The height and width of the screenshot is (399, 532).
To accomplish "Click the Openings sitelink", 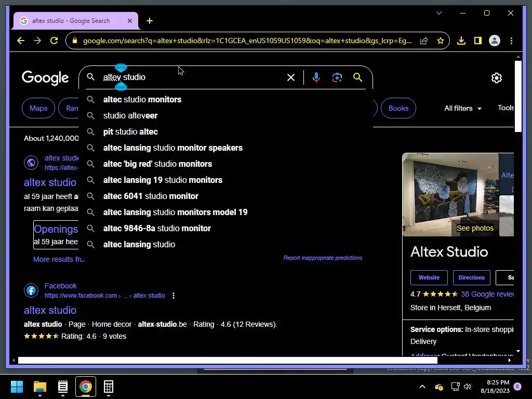I will tap(56, 229).
